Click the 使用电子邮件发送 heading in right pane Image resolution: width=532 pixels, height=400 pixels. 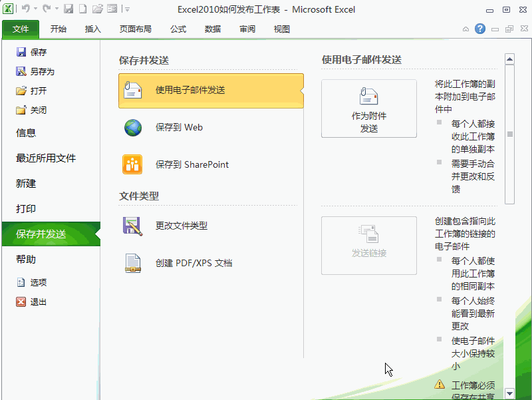point(362,60)
